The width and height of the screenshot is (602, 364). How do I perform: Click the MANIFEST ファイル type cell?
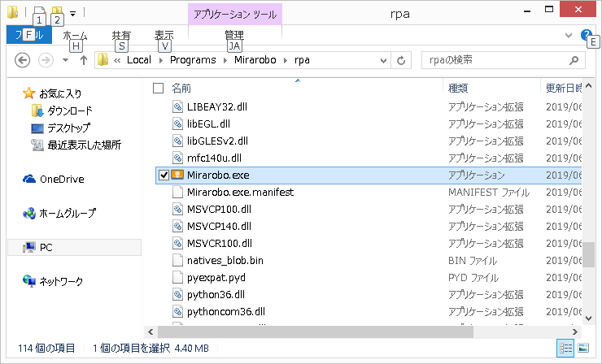(489, 193)
